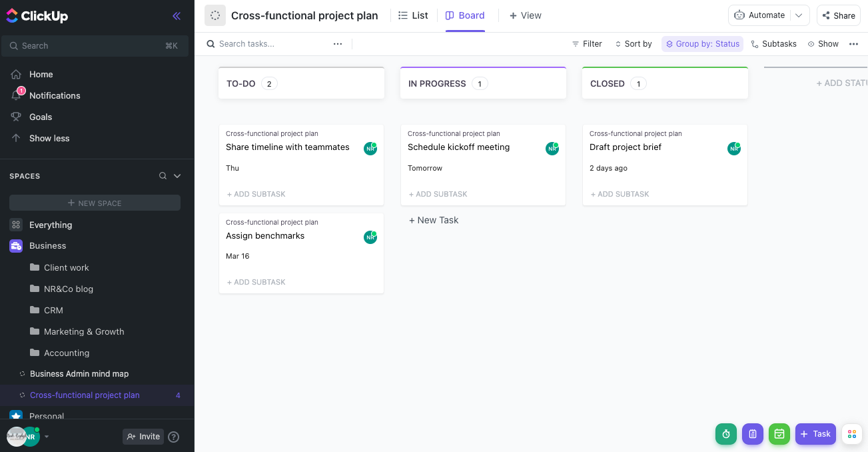The width and height of the screenshot is (868, 452).
Task: Click the Share button
Action: (838, 15)
